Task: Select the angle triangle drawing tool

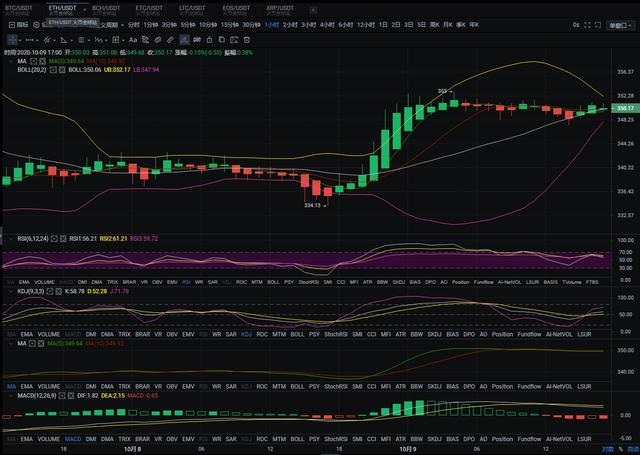Action: pos(64,40)
